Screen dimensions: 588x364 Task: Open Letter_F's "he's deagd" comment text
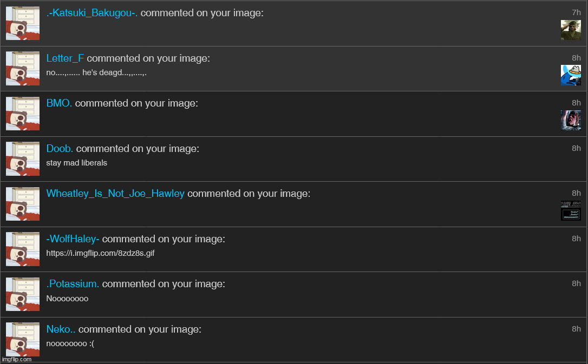(96, 72)
